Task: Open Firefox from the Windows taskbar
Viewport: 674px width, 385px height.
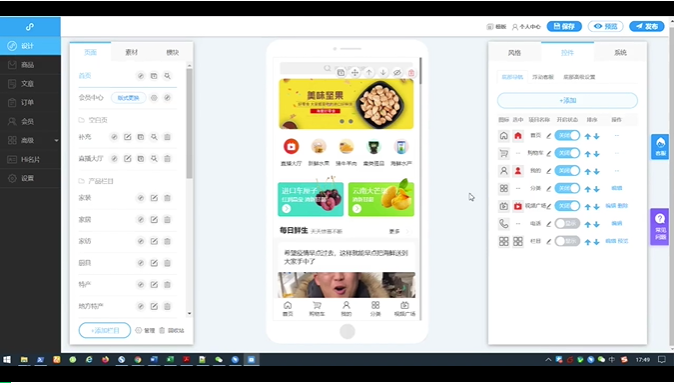Action: [x=105, y=360]
